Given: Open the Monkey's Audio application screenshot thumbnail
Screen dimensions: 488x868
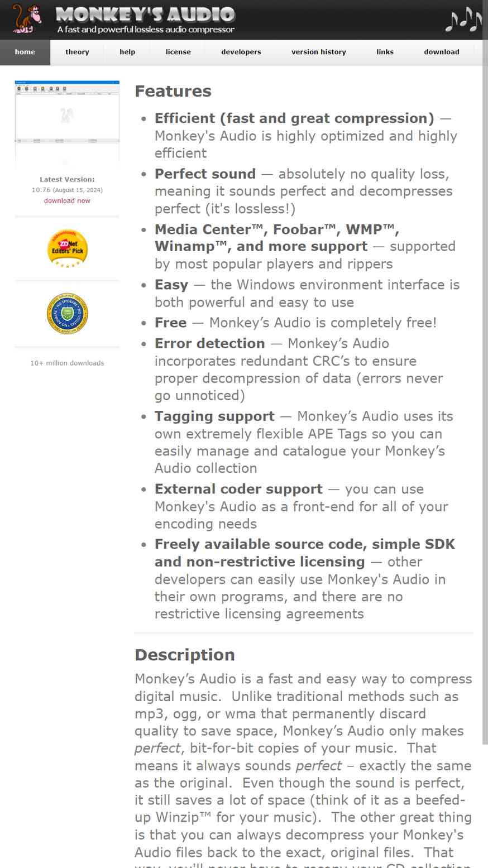Looking at the screenshot, I should [x=67, y=123].
